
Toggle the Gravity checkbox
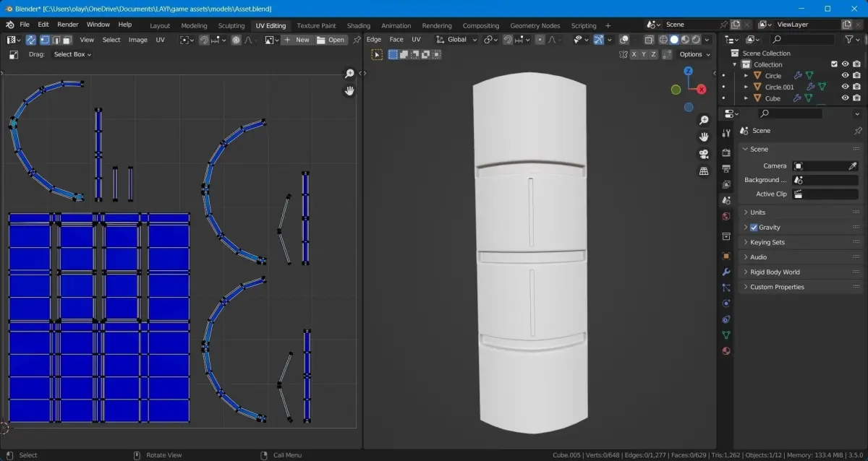pyautogui.click(x=754, y=228)
